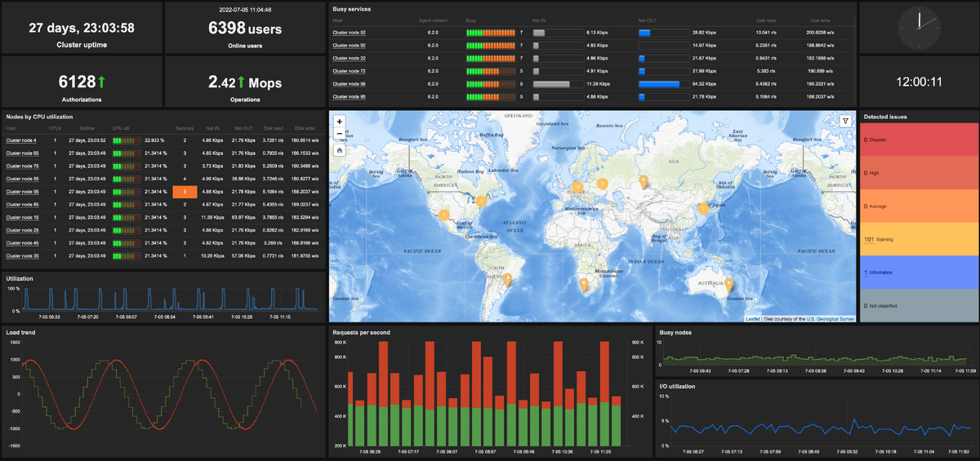Click the 22.933 % CPU value

pos(154,140)
